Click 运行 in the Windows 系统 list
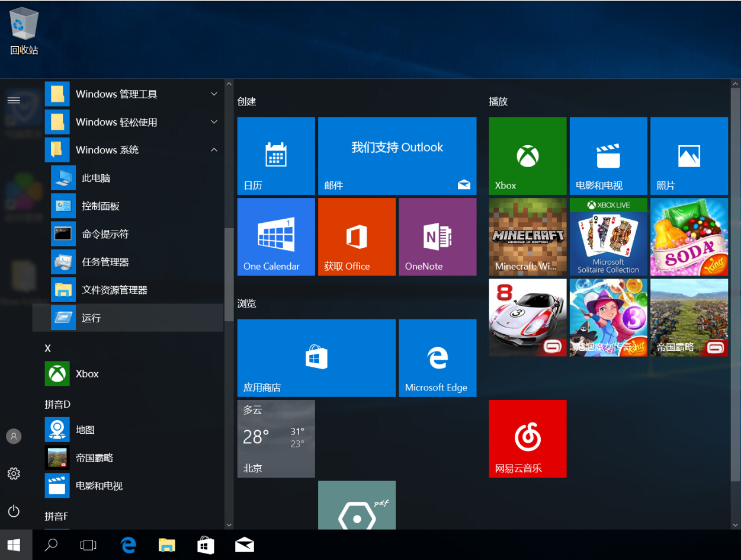Screen dimensions: 741x560 click(x=91, y=318)
